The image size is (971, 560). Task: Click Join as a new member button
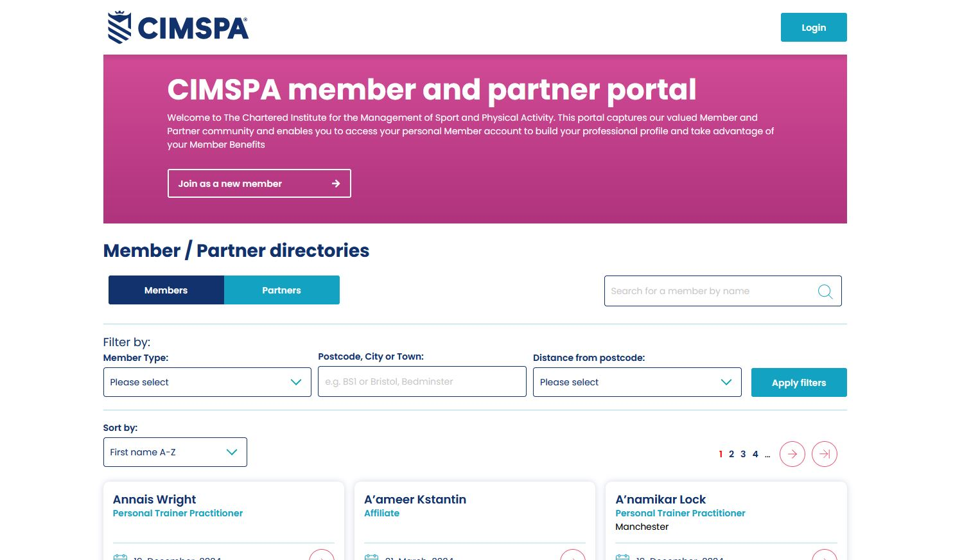259,184
